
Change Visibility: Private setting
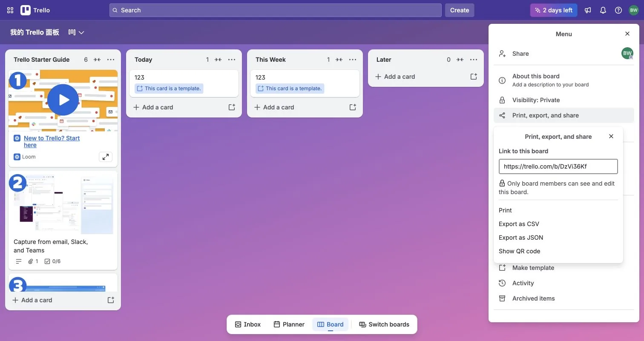click(564, 100)
